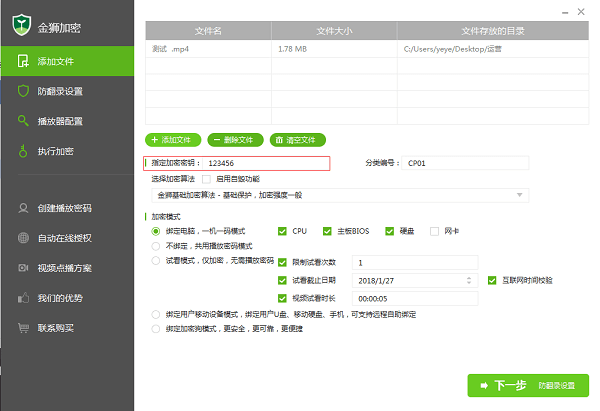Select 试看模式 radio button
The image size is (600, 411).
(x=155, y=261)
